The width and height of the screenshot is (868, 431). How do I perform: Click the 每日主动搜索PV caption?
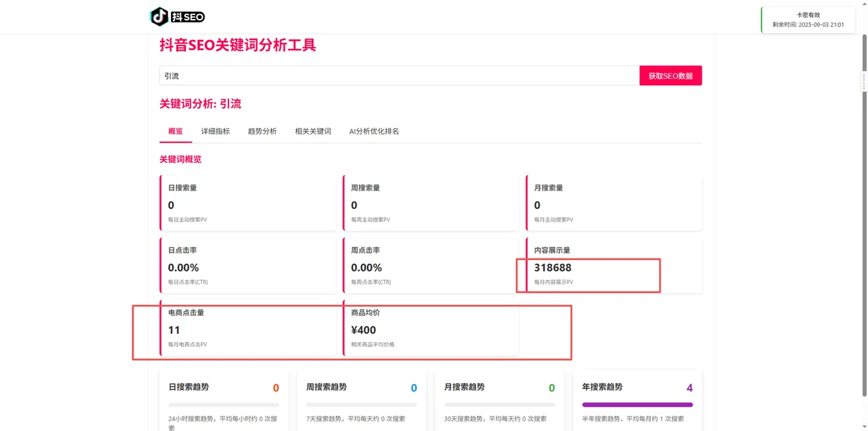(187, 219)
